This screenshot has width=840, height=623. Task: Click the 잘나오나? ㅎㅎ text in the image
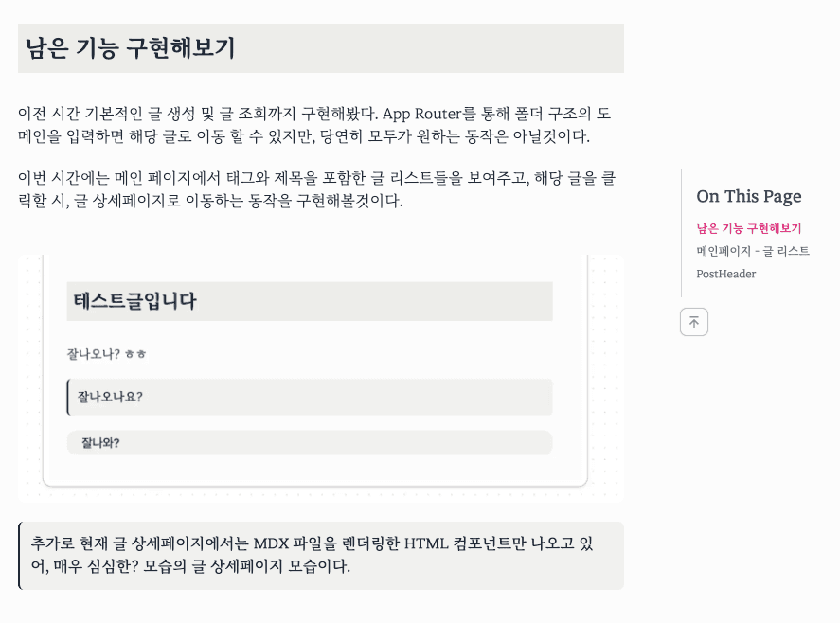[x=106, y=355]
